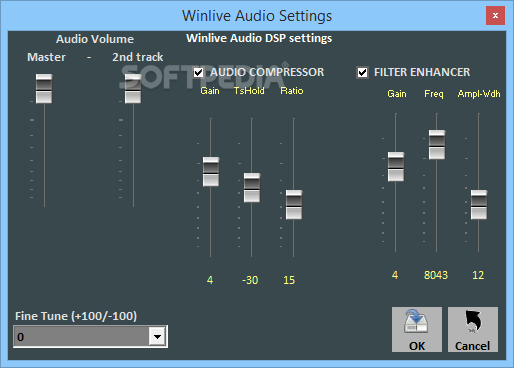The height and width of the screenshot is (368, 514).
Task: Open the Fine Tune dropdown arrow
Action: tap(157, 337)
